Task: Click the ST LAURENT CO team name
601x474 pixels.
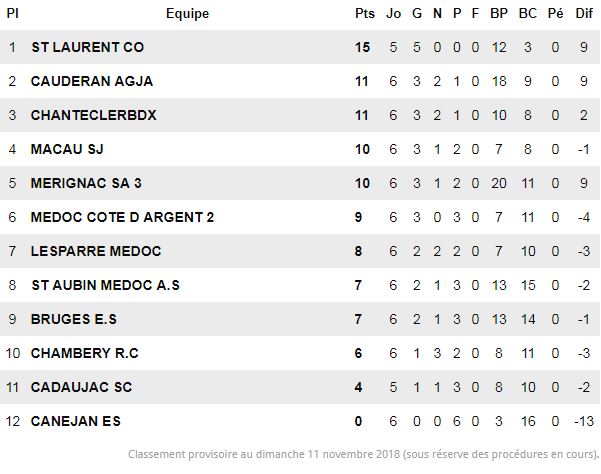Action: point(88,47)
